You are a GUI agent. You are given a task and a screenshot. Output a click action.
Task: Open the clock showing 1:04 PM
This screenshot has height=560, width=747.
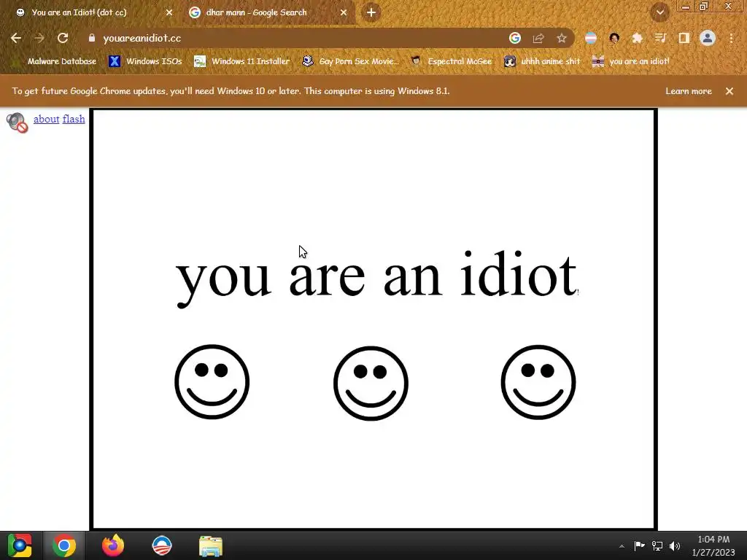tap(713, 545)
